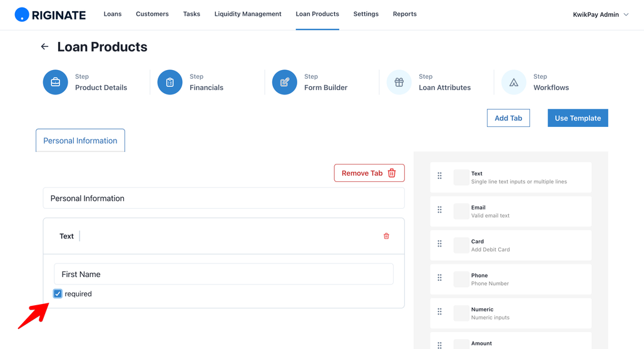Open the Liquidity Management menu
644x349 pixels.
click(248, 14)
